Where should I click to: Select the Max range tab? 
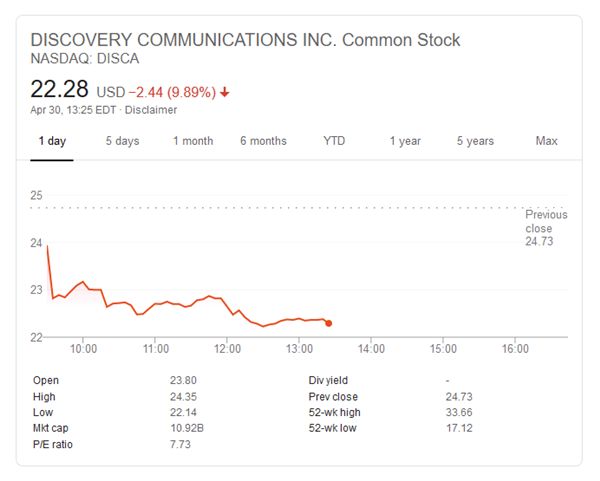(546, 141)
